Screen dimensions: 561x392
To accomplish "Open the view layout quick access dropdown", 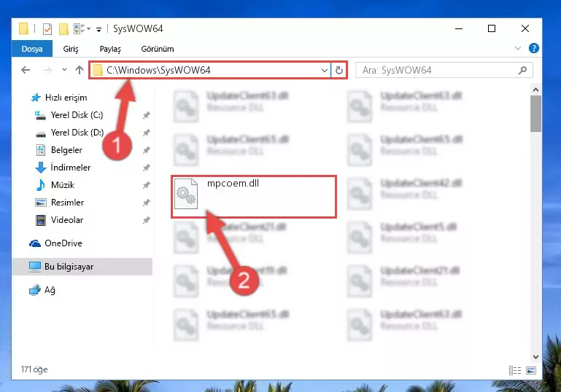I will coord(82,28).
